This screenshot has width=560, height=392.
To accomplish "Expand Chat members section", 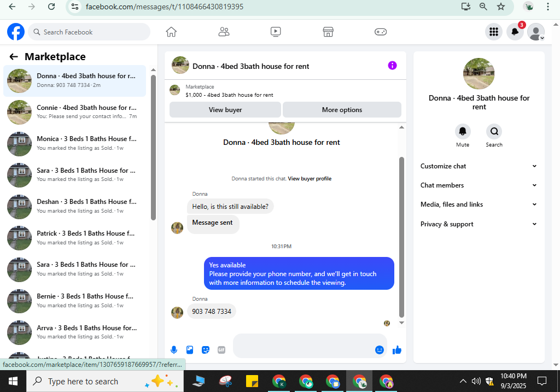I will pos(479,185).
